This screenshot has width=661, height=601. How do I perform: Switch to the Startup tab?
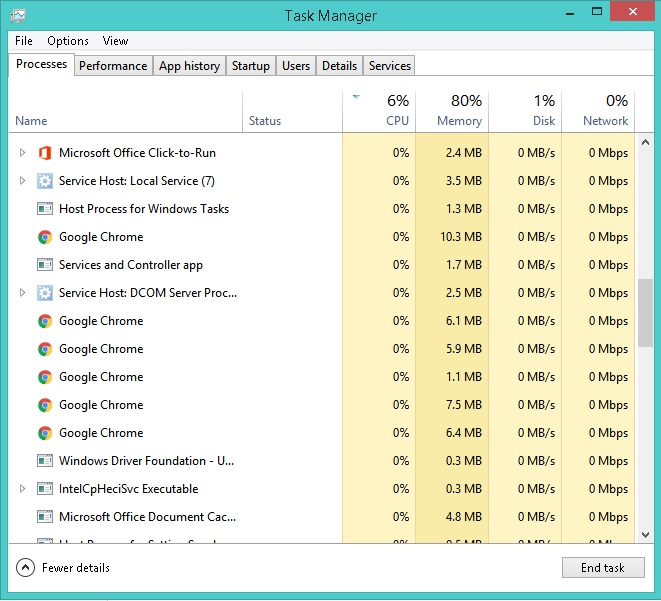click(x=251, y=66)
